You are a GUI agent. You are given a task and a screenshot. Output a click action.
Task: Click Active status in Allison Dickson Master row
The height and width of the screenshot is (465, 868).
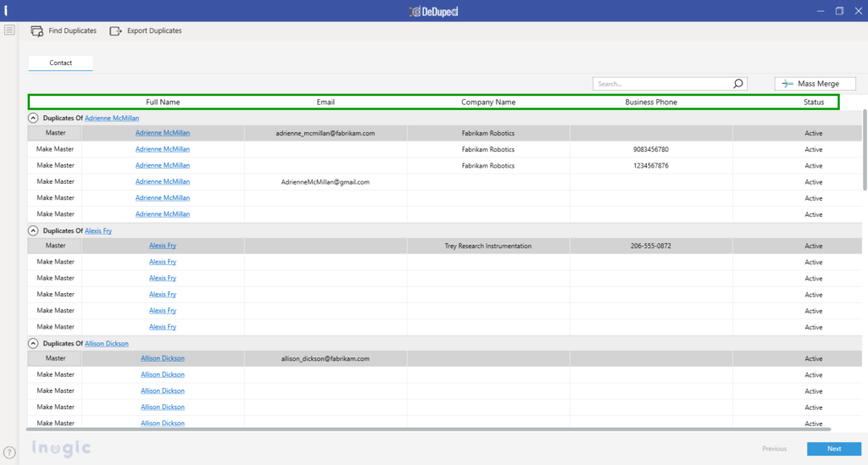click(x=814, y=359)
